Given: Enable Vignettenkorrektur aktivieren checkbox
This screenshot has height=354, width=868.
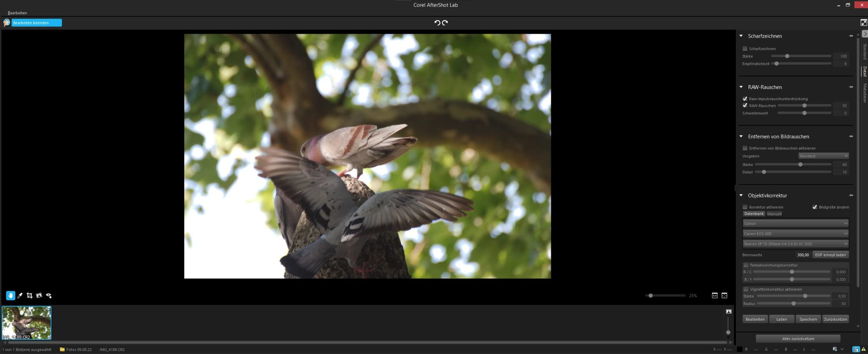Looking at the screenshot, I should (x=746, y=289).
